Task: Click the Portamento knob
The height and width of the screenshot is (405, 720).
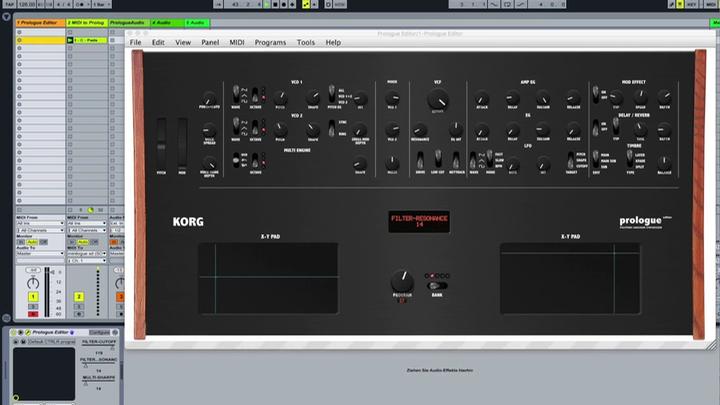Action: [209, 98]
